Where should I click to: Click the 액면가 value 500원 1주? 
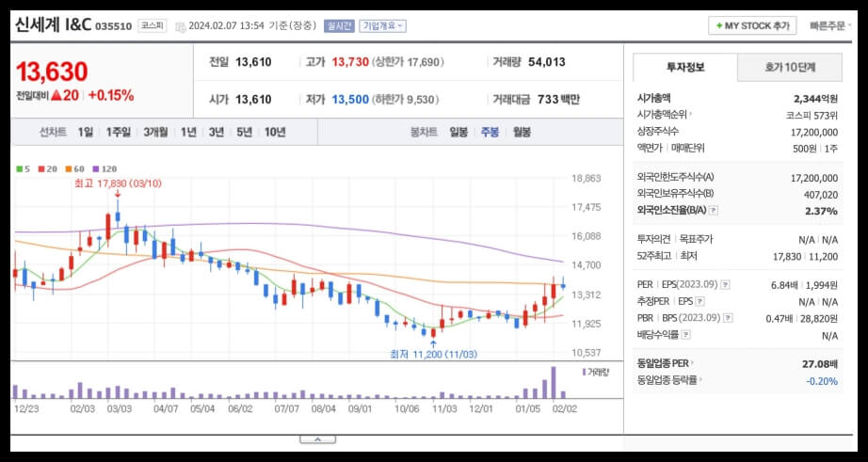point(815,149)
